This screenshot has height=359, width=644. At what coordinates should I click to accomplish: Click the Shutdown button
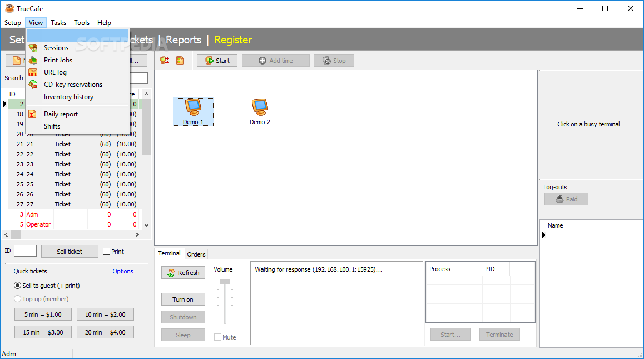coord(183,317)
